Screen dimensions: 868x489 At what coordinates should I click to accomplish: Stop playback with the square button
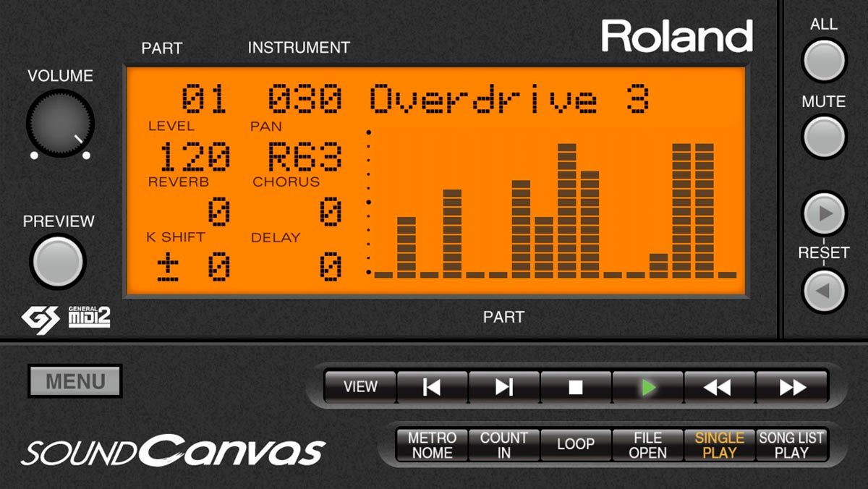tap(576, 387)
